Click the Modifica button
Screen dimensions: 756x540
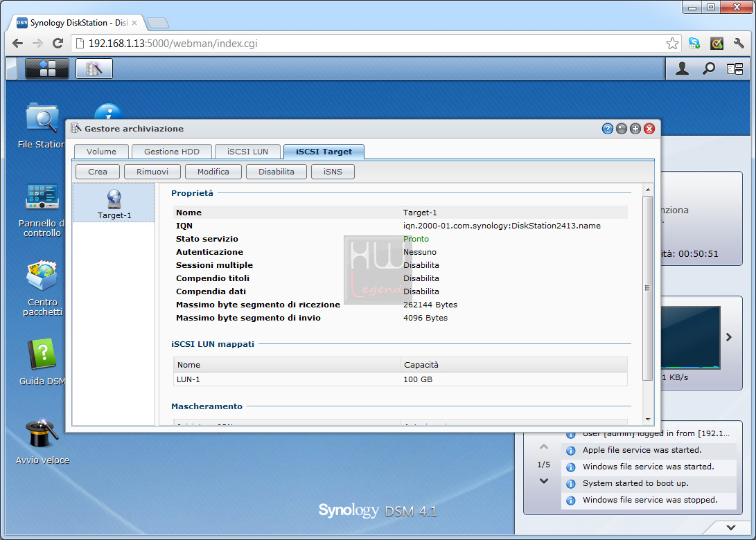(x=213, y=172)
